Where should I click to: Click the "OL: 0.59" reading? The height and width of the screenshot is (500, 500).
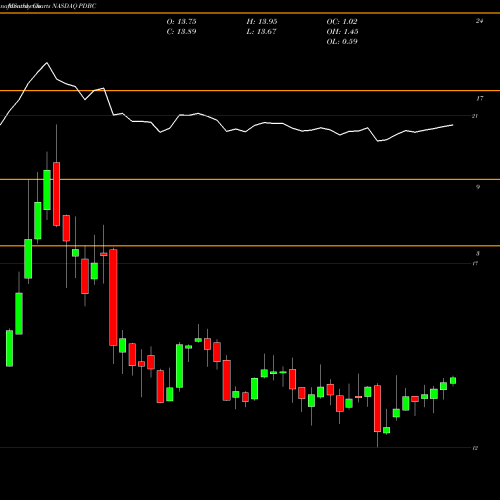[342, 42]
